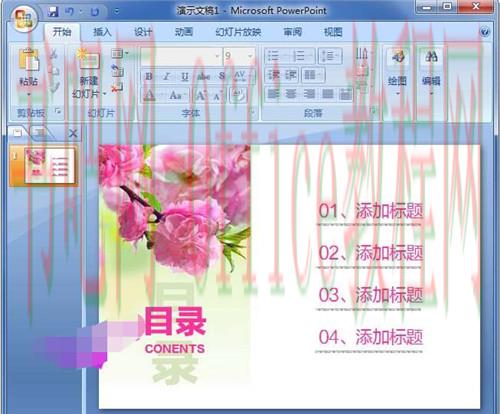Open the 动画 (Animations) ribbon tab
The width and height of the screenshot is (500, 414).
click(x=184, y=32)
